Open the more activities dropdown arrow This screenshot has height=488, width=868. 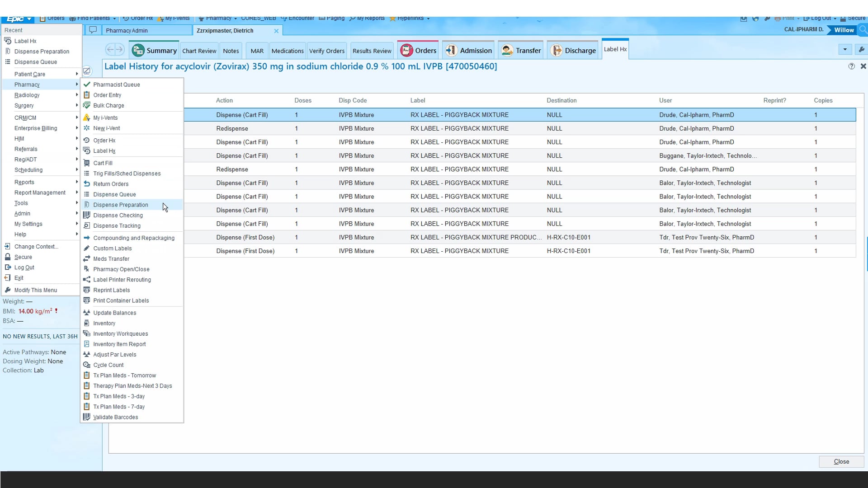844,49
